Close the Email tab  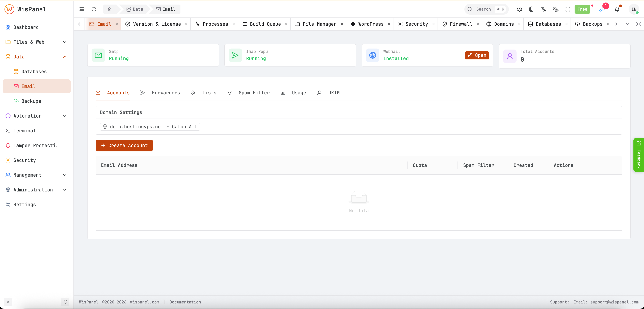[117, 24]
